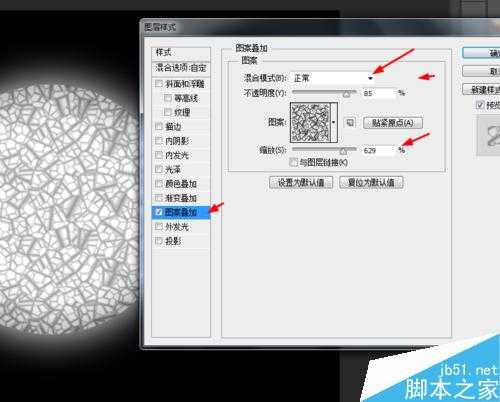Uncheck 图案叠加 checkbox

coord(159,212)
